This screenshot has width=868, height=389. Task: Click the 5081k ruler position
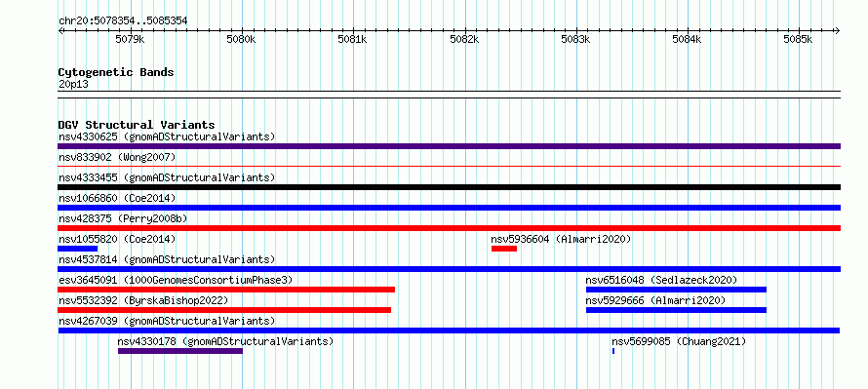(x=353, y=39)
